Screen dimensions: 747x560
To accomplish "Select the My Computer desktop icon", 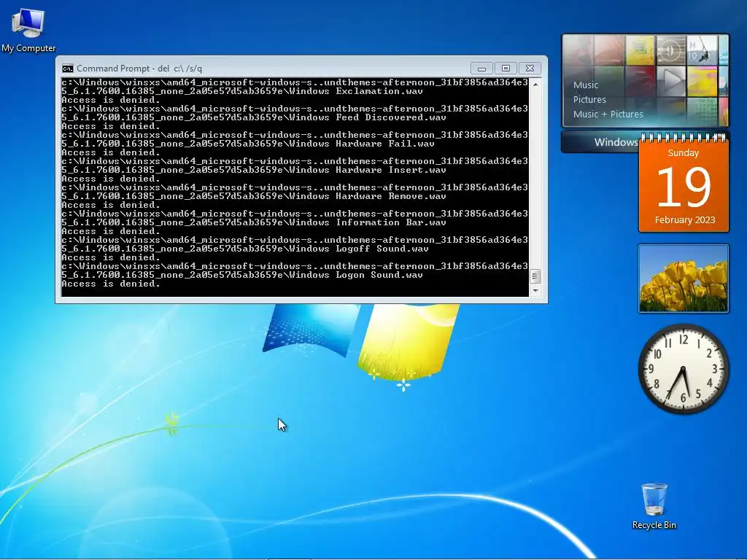I will point(28,30).
